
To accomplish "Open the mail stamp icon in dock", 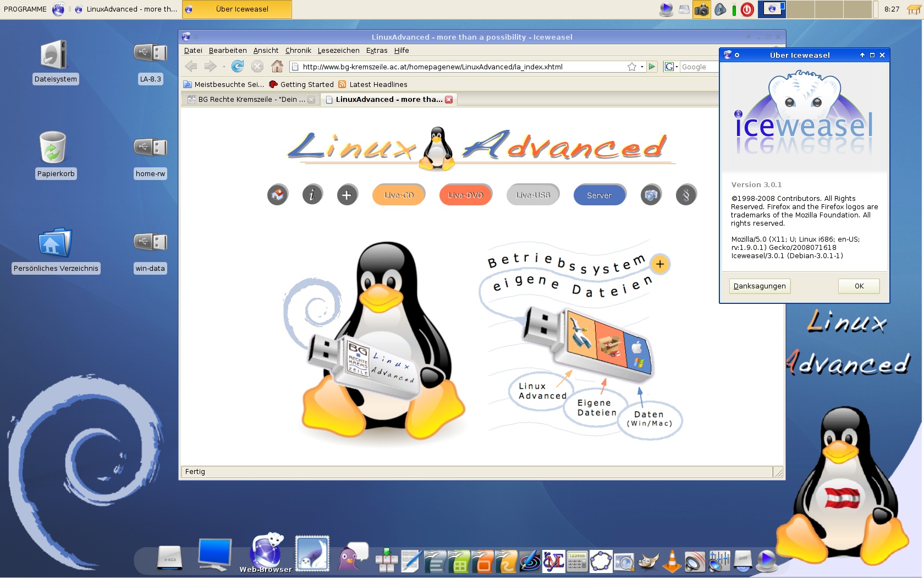I will click(x=312, y=553).
